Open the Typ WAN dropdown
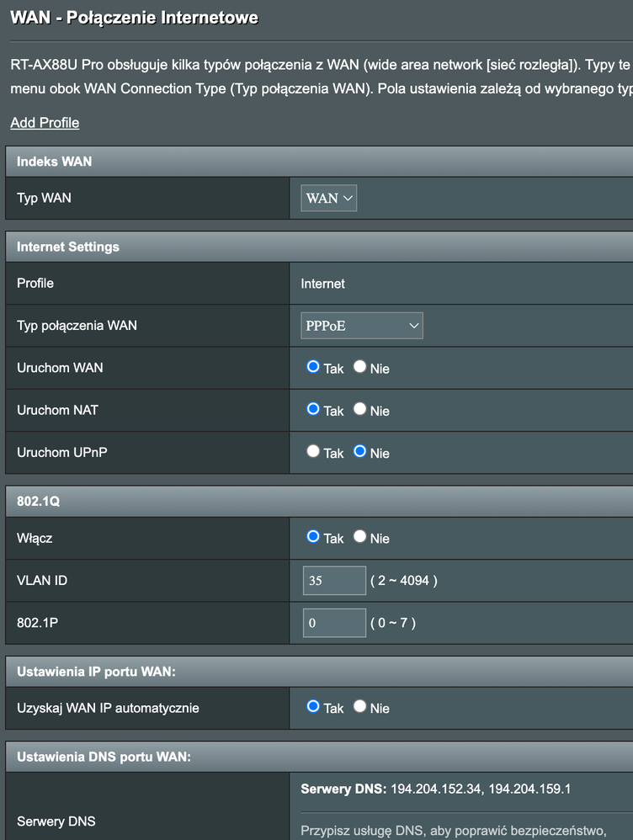 [329, 199]
